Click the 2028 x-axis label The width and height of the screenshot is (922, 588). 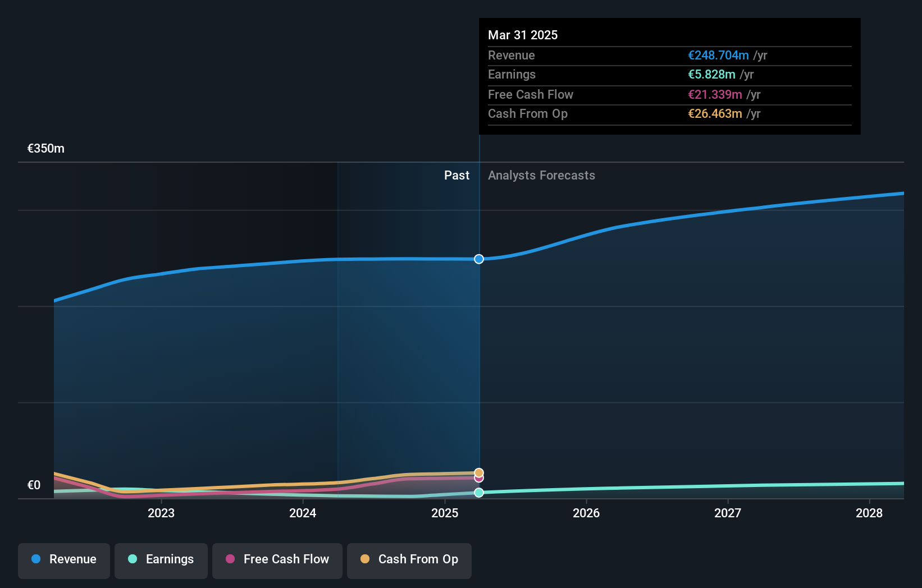click(x=869, y=513)
